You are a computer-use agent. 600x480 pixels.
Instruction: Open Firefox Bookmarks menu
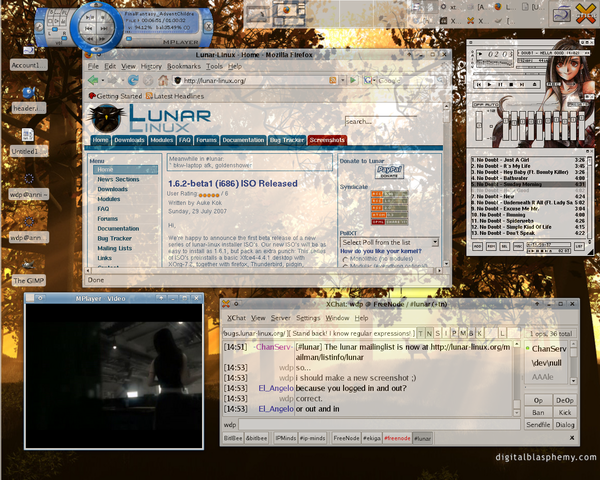(x=184, y=66)
